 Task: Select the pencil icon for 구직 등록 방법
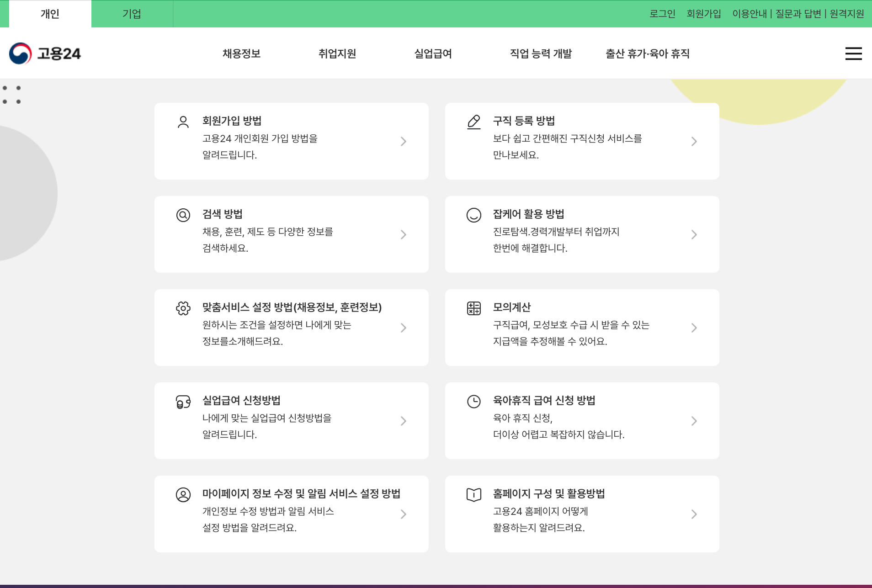coord(473,122)
